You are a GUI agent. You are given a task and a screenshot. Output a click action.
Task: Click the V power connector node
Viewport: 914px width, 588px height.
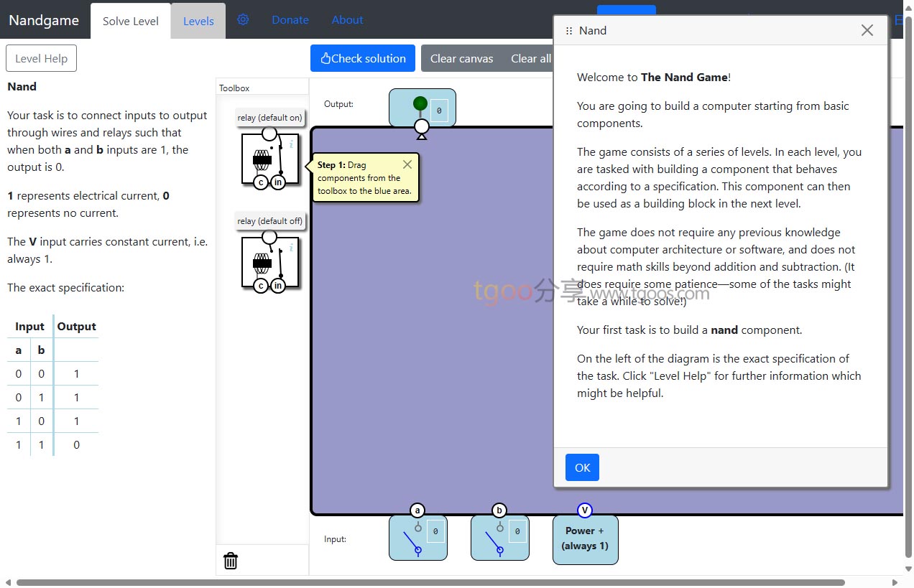(x=585, y=510)
